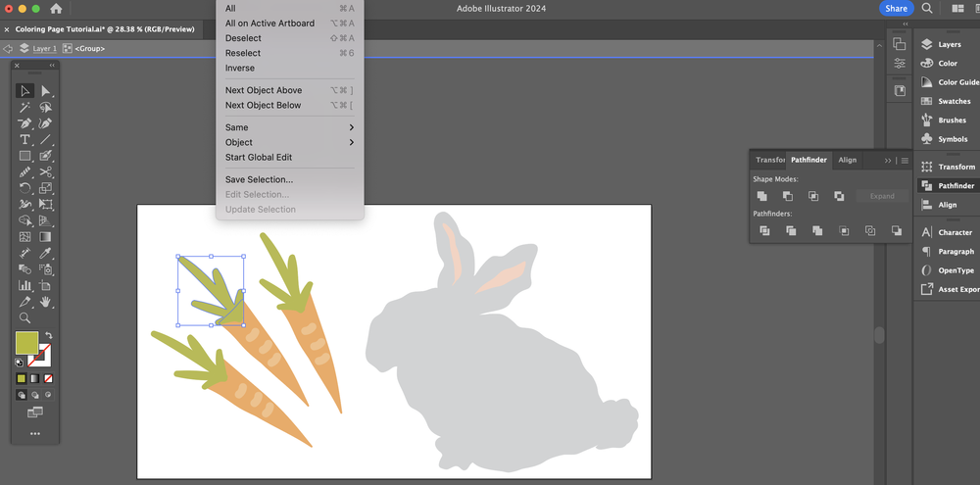Select the Scale tool

45,188
